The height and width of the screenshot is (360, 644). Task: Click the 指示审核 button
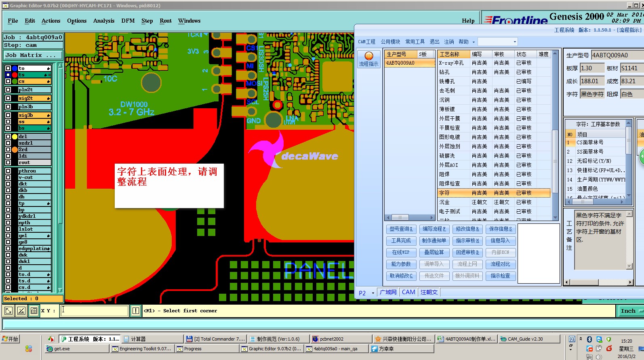(467, 240)
